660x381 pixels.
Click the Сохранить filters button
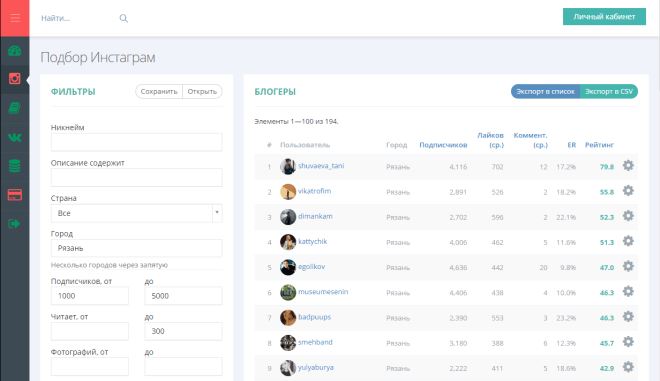click(159, 91)
